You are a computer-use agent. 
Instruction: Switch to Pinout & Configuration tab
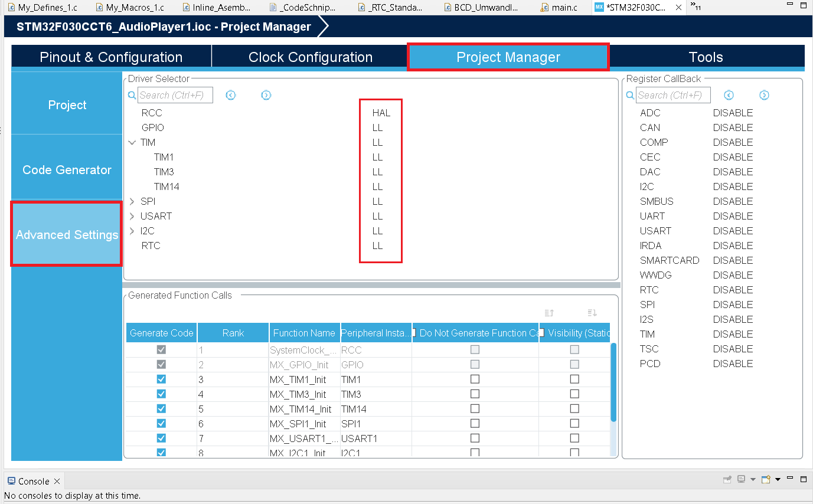111,57
